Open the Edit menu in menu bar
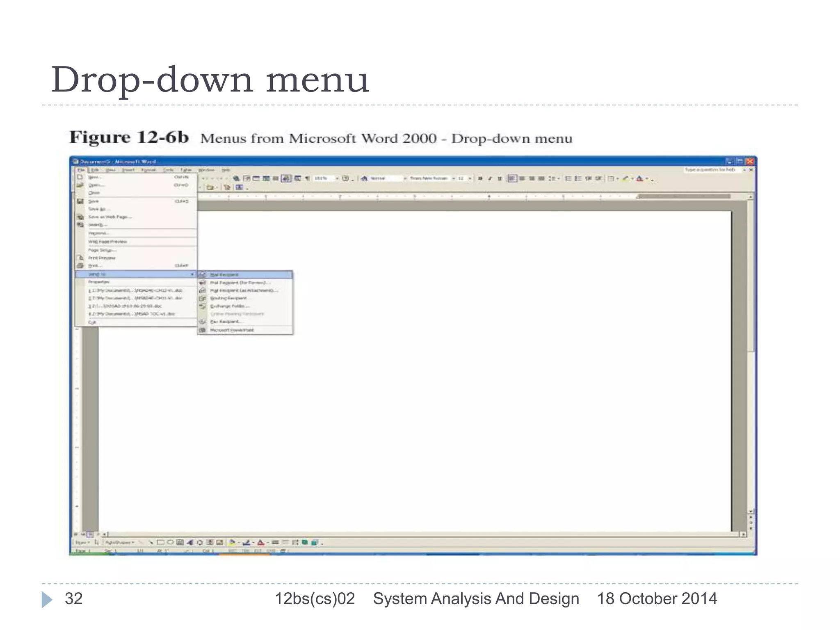 pyautogui.click(x=95, y=170)
